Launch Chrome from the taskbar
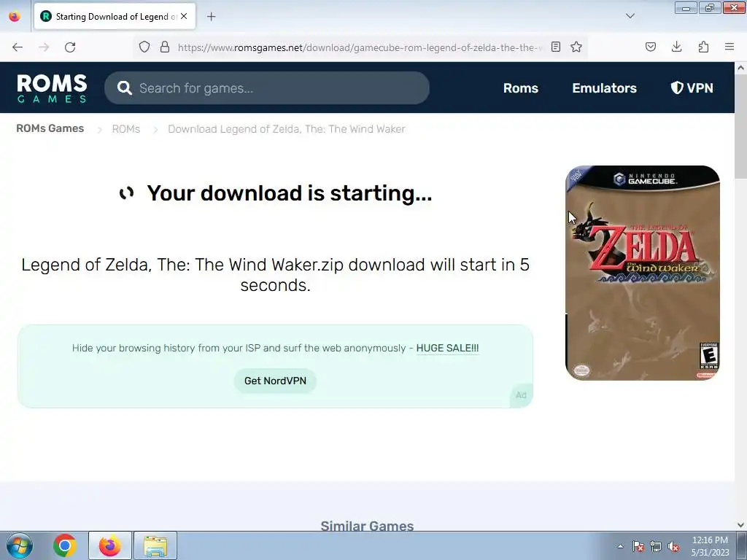Screen dimensions: 747x560 click(65, 545)
